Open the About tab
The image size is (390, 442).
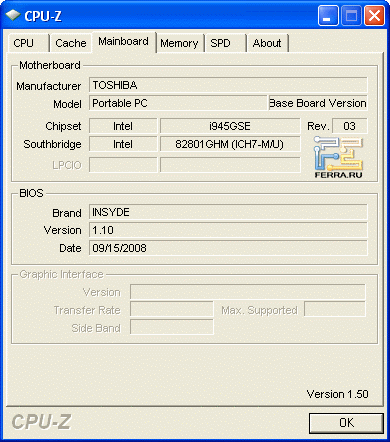[267, 43]
